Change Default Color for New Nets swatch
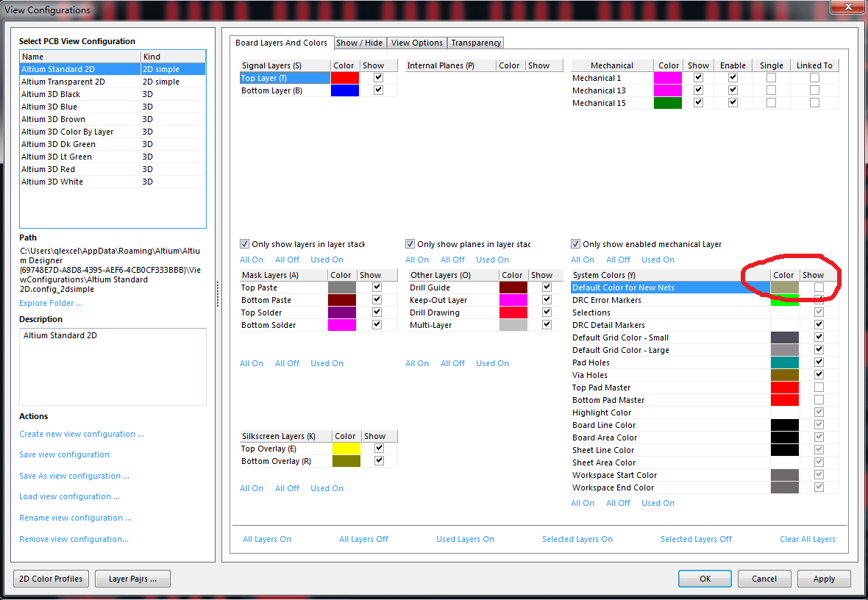This screenshot has width=868, height=600. (x=784, y=287)
